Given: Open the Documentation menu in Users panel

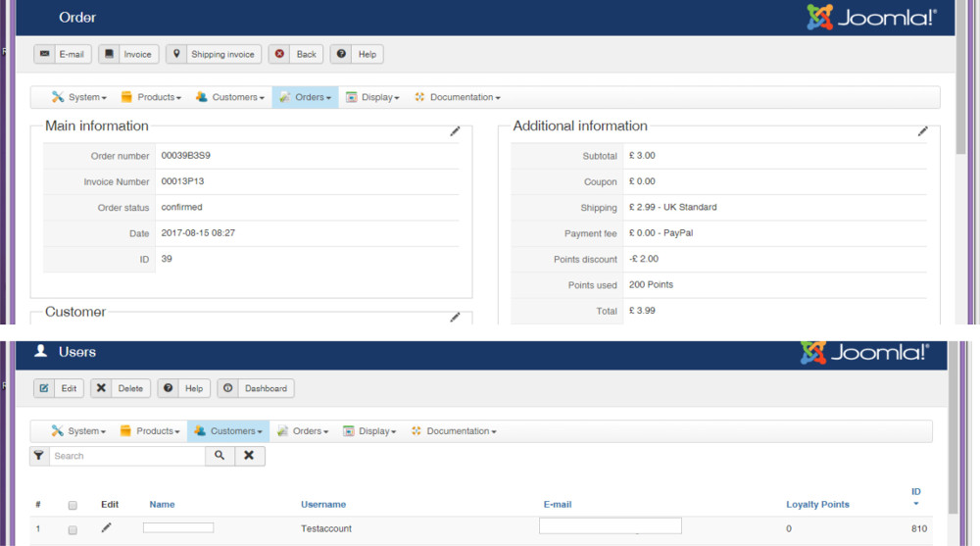Looking at the screenshot, I should tap(454, 431).
